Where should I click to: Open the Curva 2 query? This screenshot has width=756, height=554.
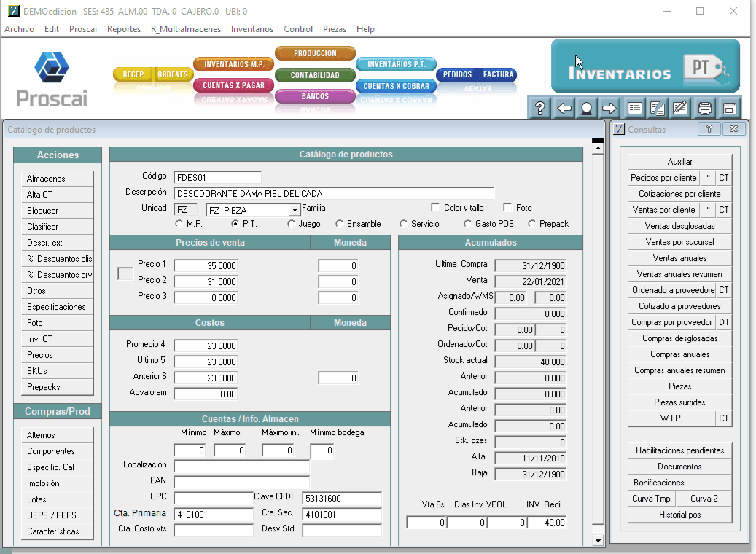tap(704, 499)
